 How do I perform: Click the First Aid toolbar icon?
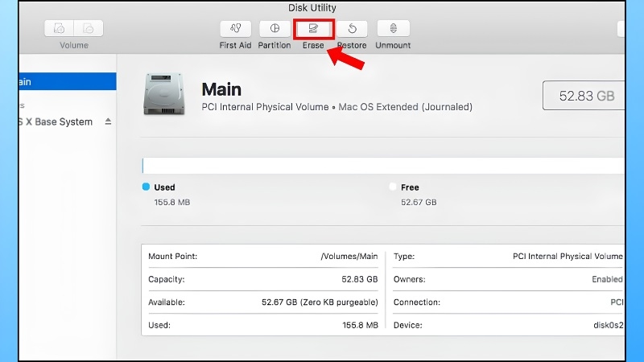pos(235,28)
